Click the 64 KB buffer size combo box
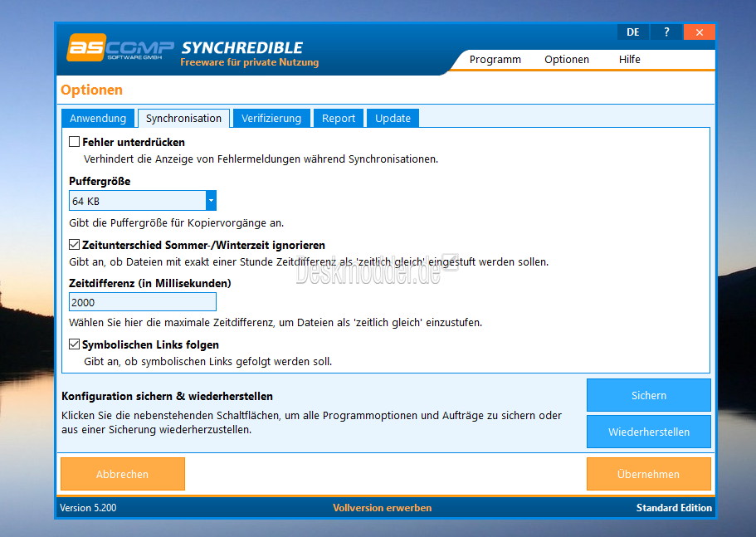This screenshot has height=537, width=756. [142, 201]
